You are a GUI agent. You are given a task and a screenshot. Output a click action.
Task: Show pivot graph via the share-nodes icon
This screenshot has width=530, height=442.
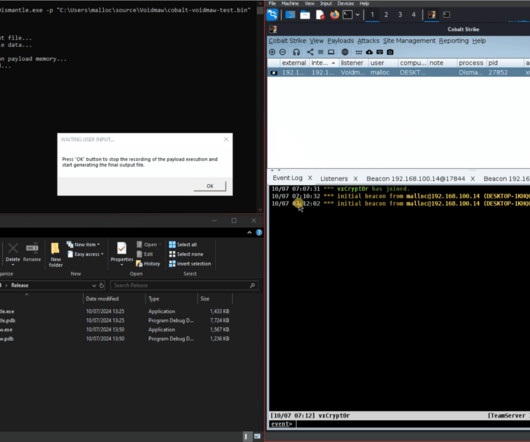click(310, 52)
